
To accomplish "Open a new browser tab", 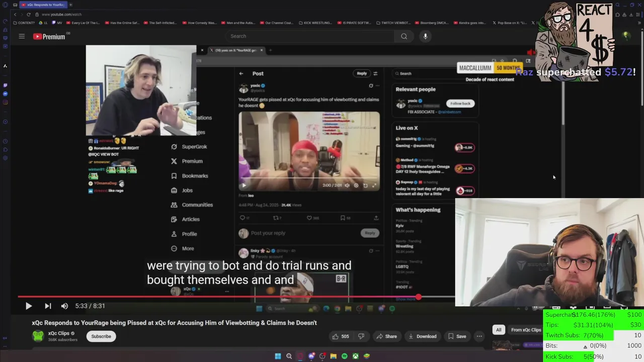I will (x=70, y=5).
